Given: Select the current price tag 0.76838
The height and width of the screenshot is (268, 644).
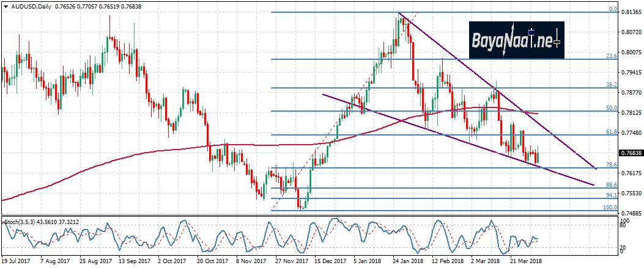Looking at the screenshot, I should (630, 153).
